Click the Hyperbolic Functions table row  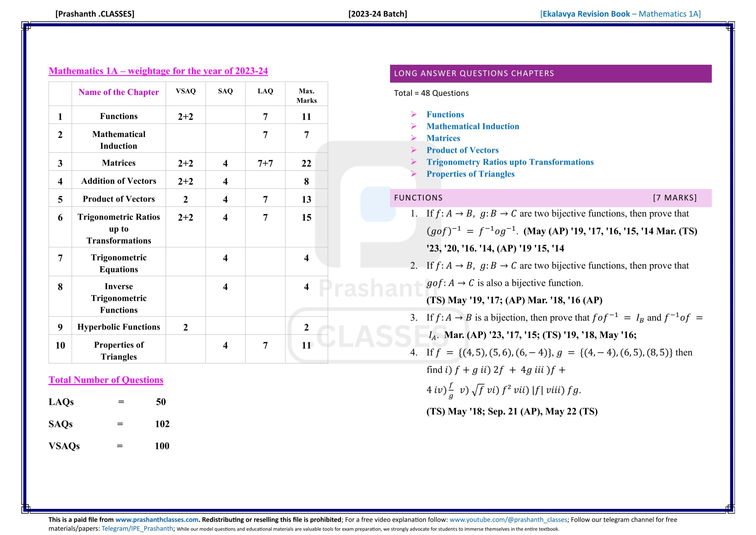point(118,327)
